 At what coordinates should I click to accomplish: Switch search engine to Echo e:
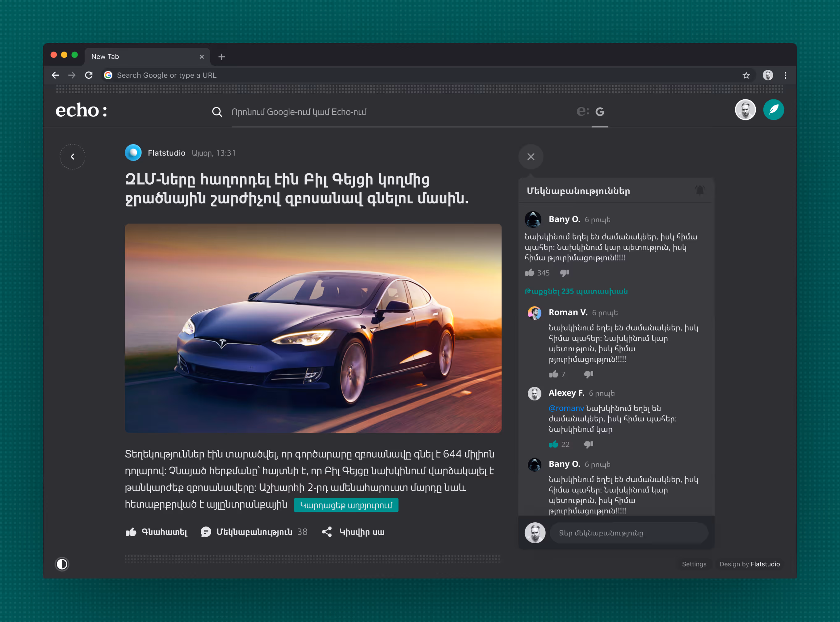[582, 111]
